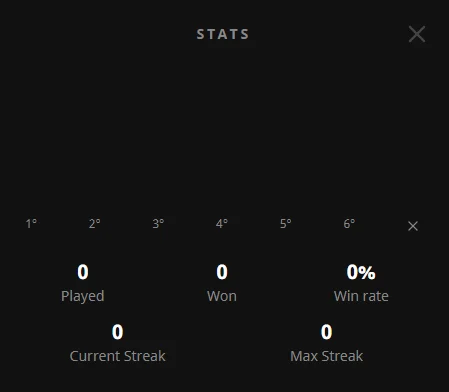Screen dimensions: 449x392
Task: Select the 5° guess distribution label
Action: (x=286, y=224)
